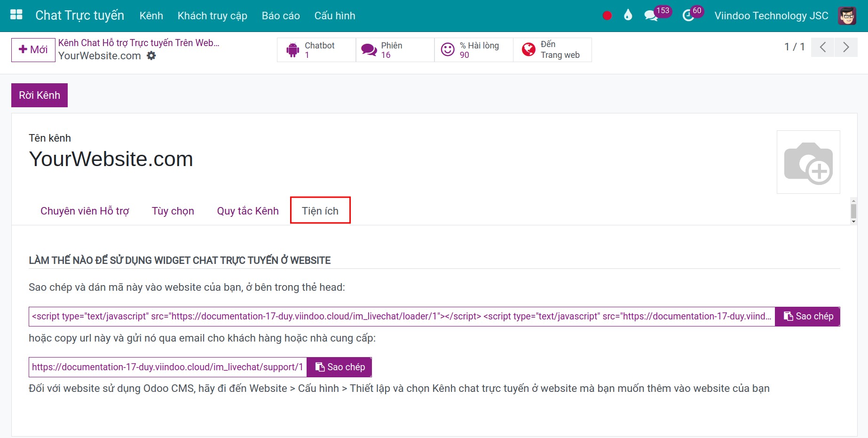Screen dimensions: 868x438
Task: Switch to the Tùy chọn tab
Action: pos(173,211)
